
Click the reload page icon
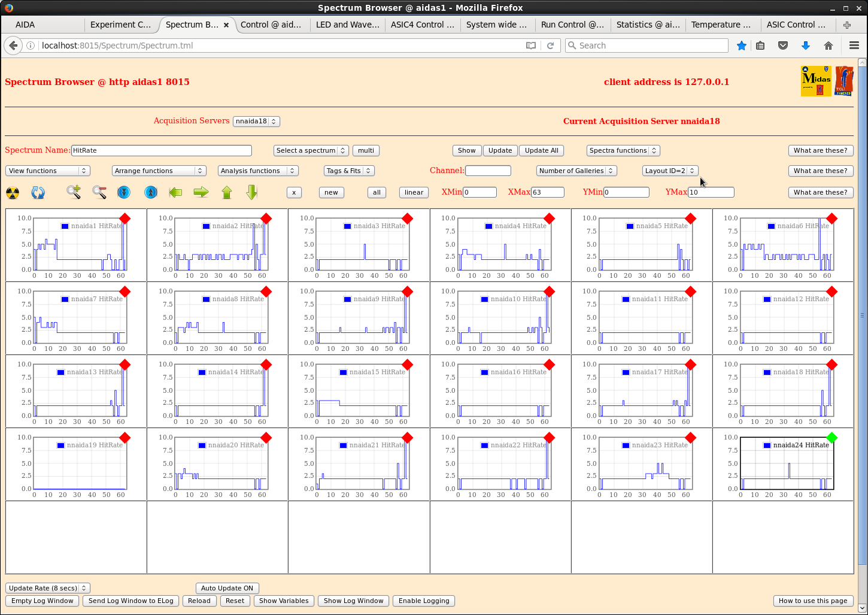point(550,46)
